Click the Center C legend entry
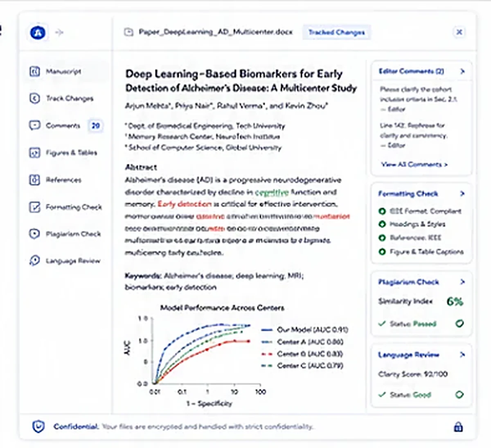This screenshot has width=491, height=448. click(x=302, y=365)
